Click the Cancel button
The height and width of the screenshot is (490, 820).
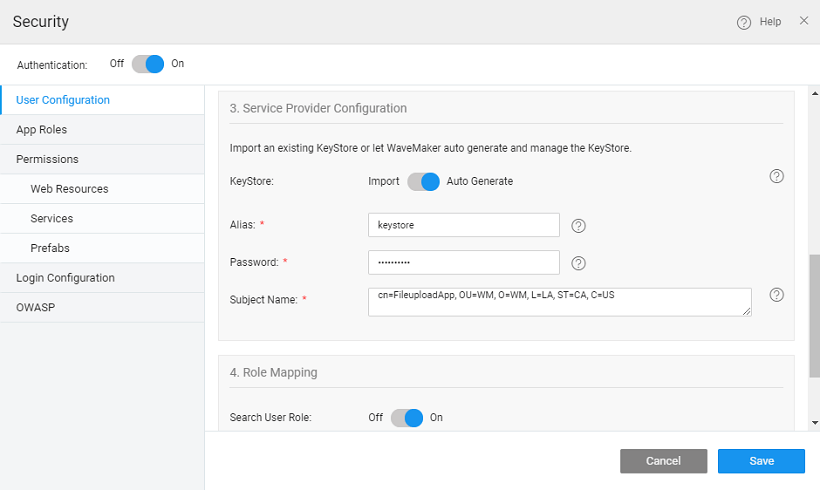tap(663, 461)
